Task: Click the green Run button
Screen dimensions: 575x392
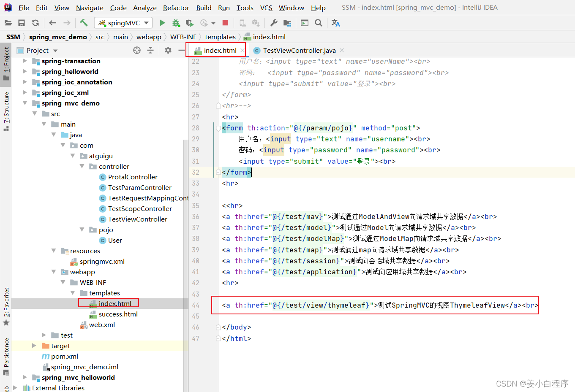Action: click(x=162, y=23)
